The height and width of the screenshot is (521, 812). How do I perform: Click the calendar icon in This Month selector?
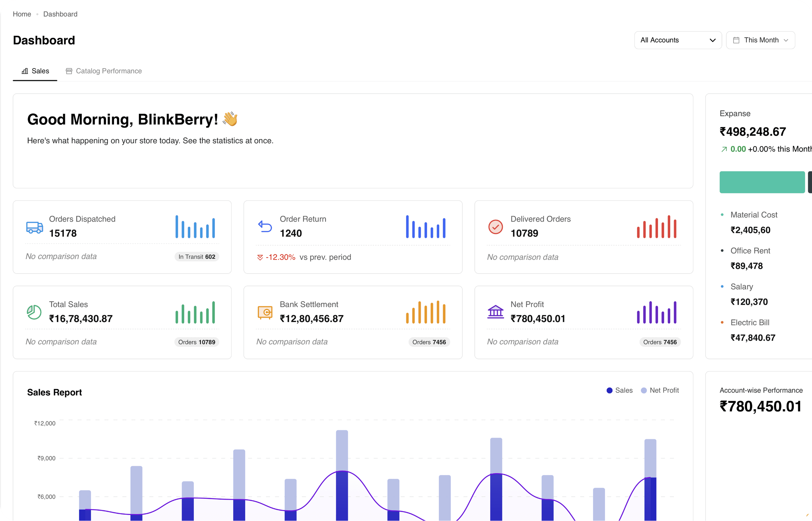[x=736, y=40]
